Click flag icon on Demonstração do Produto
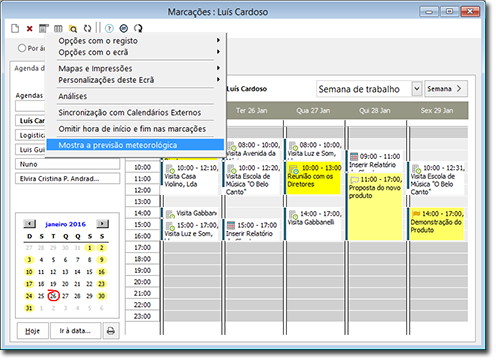 click(416, 214)
